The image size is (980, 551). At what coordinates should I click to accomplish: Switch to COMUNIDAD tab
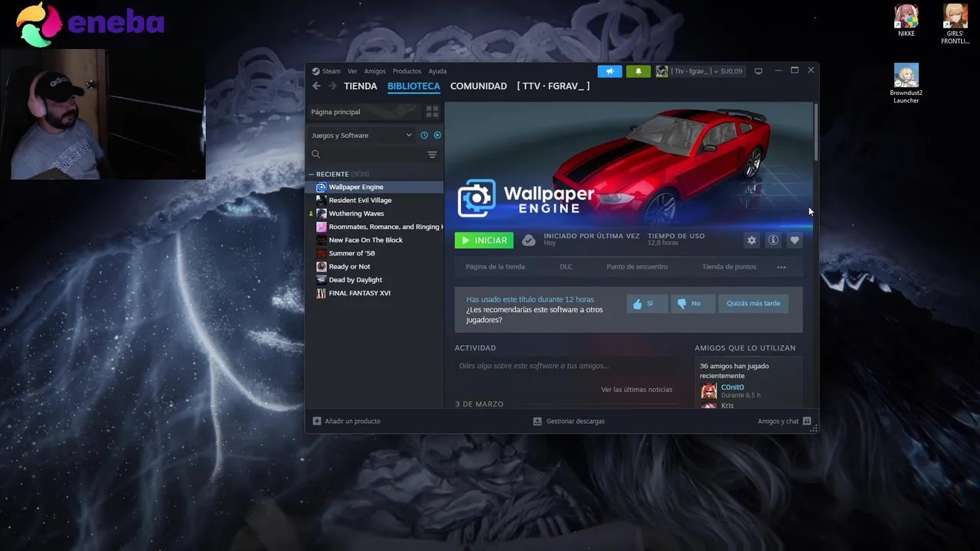(x=479, y=86)
